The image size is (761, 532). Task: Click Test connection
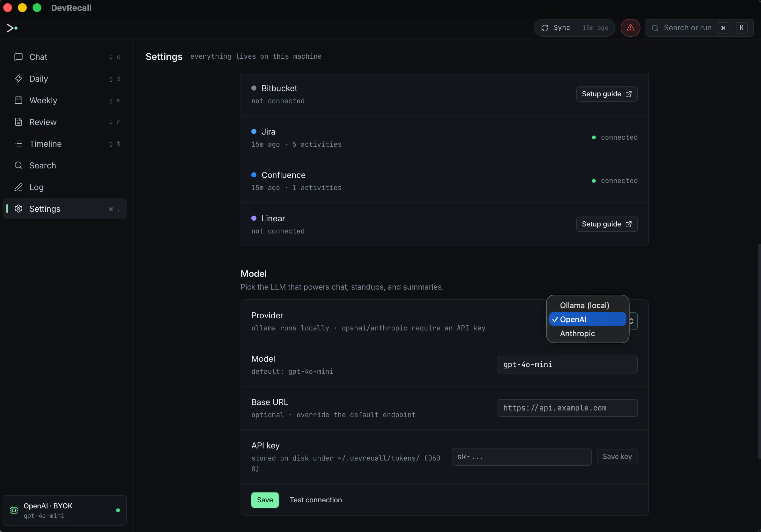(315, 499)
